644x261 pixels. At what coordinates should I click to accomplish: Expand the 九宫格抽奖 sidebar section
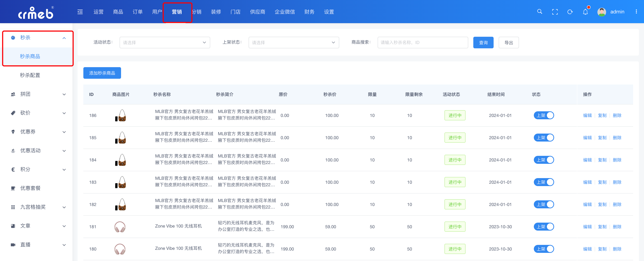point(64,207)
